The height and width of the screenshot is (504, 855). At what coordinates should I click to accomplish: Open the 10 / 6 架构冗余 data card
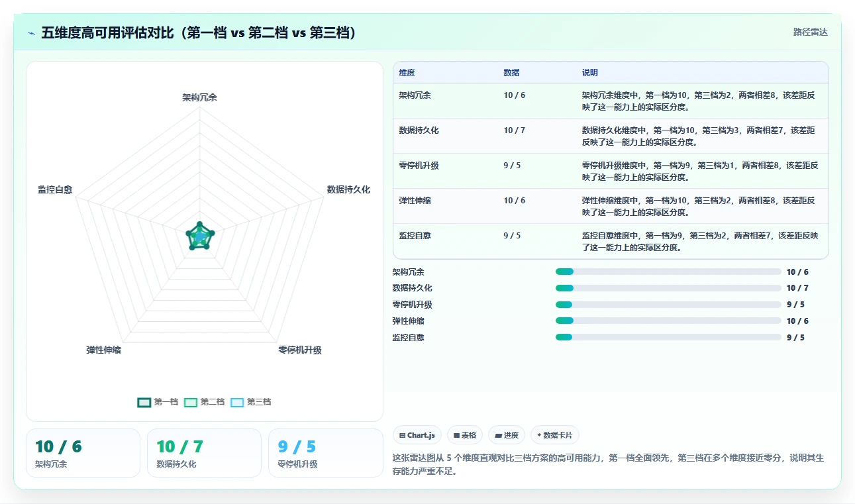tap(83, 453)
